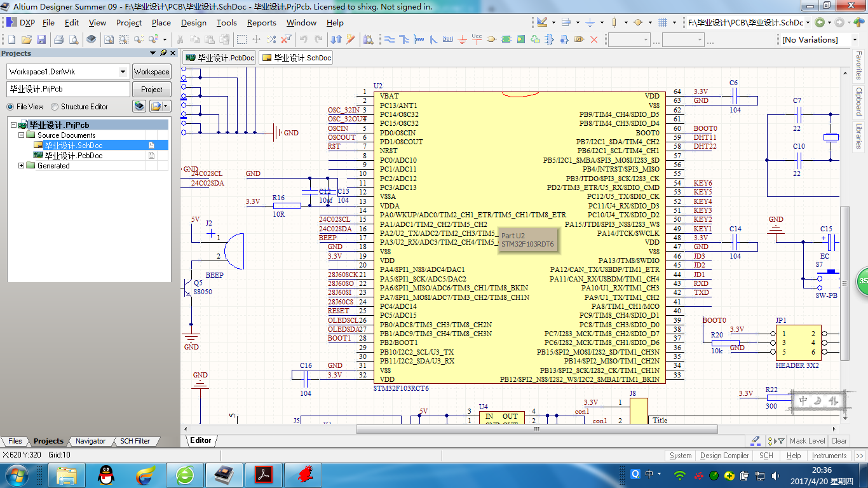Click the Workspace button

click(x=152, y=72)
